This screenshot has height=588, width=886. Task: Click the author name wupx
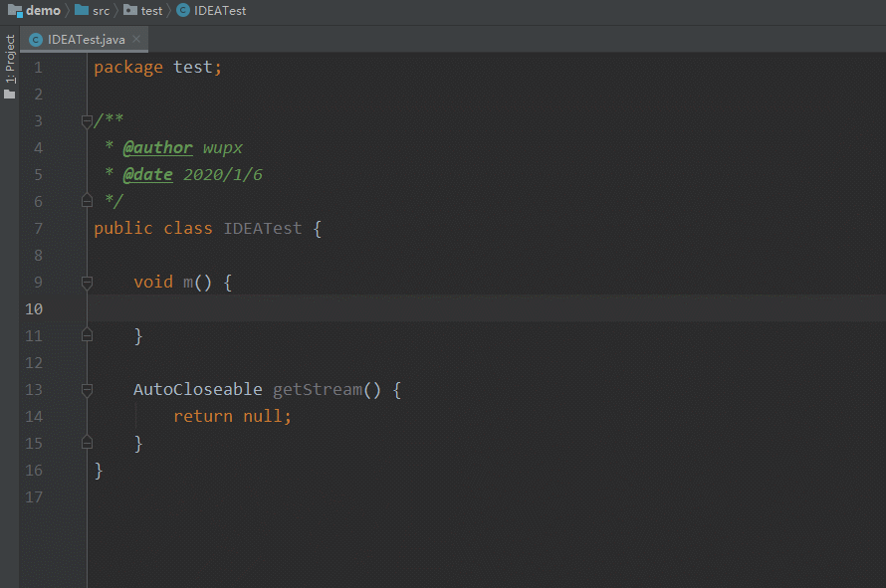(x=223, y=148)
